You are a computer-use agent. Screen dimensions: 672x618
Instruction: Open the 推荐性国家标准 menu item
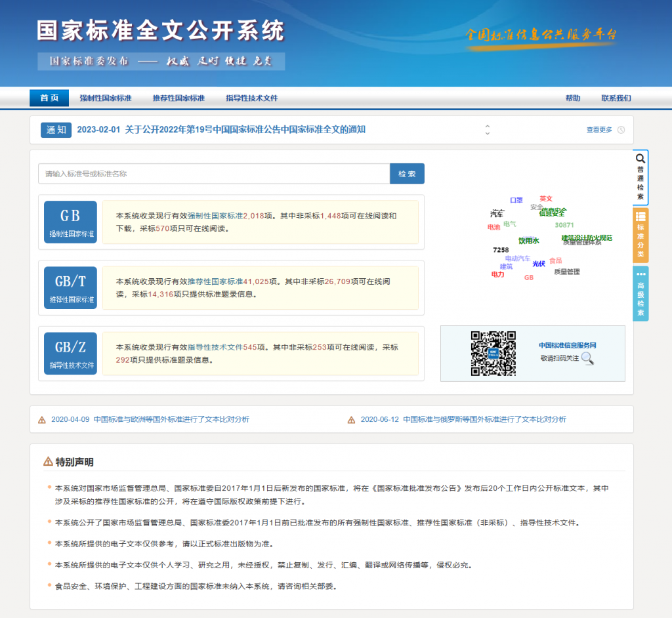coord(178,98)
